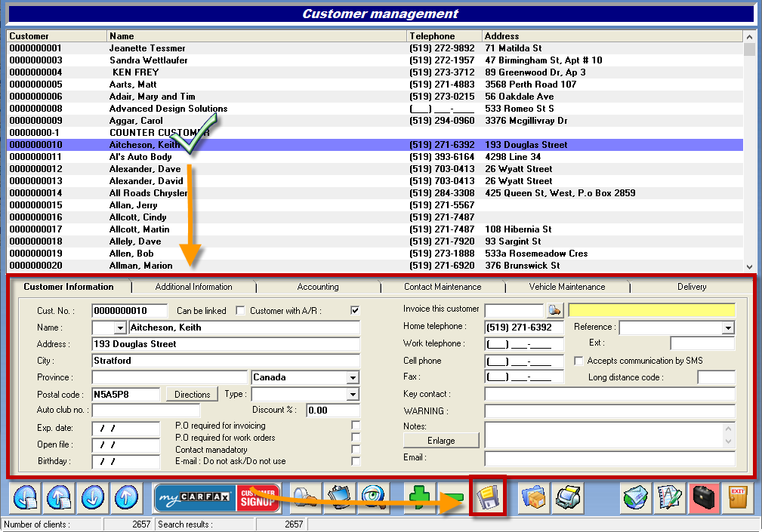Image resolution: width=762 pixels, height=532 pixels.
Task: Save the customer with the floppy disk icon
Action: coord(488,497)
